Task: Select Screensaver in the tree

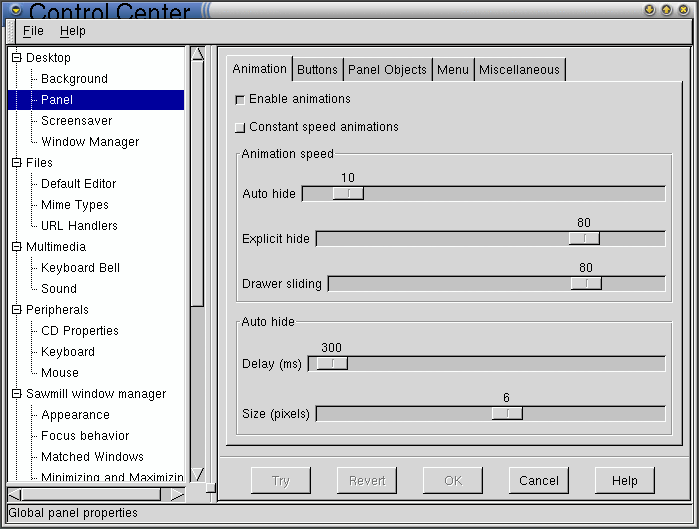Action: pyautogui.click(x=76, y=121)
